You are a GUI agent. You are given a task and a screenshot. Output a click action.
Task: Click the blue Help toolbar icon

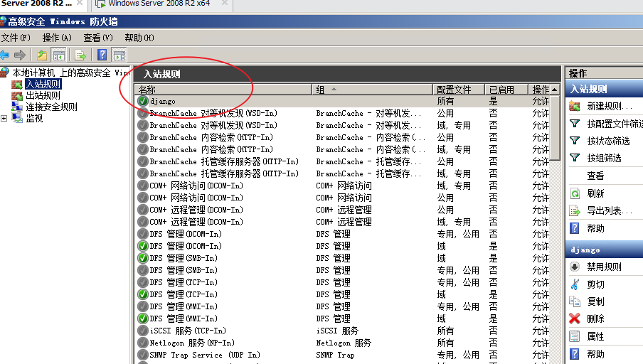[102, 55]
